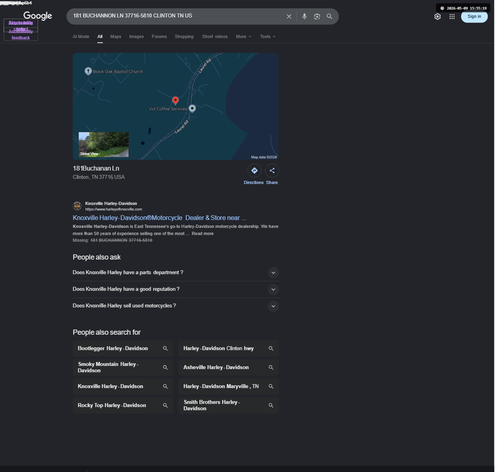Open search by image camera icon
The height and width of the screenshot is (472, 500).
(317, 16)
